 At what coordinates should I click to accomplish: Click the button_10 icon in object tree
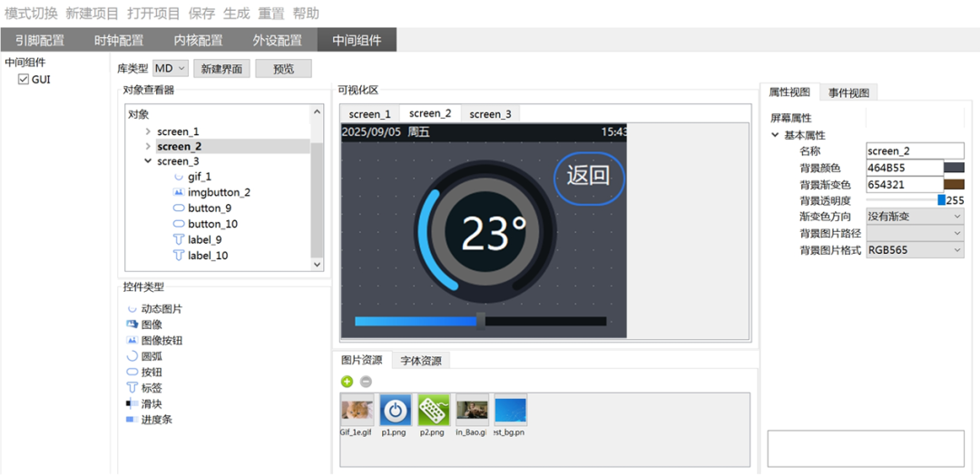(x=178, y=224)
